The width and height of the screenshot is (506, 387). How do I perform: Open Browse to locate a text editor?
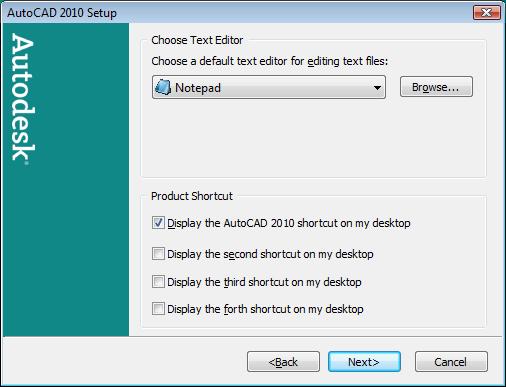[436, 87]
